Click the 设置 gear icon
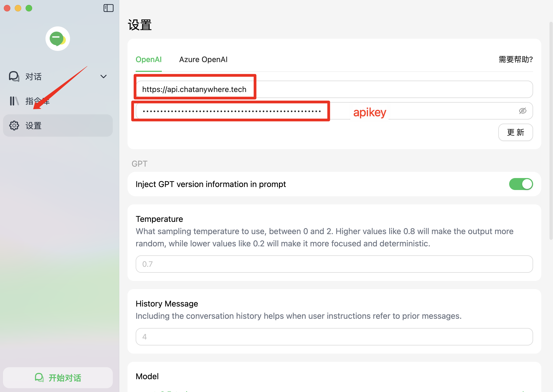Screen dimensions: 553x392 (14, 125)
